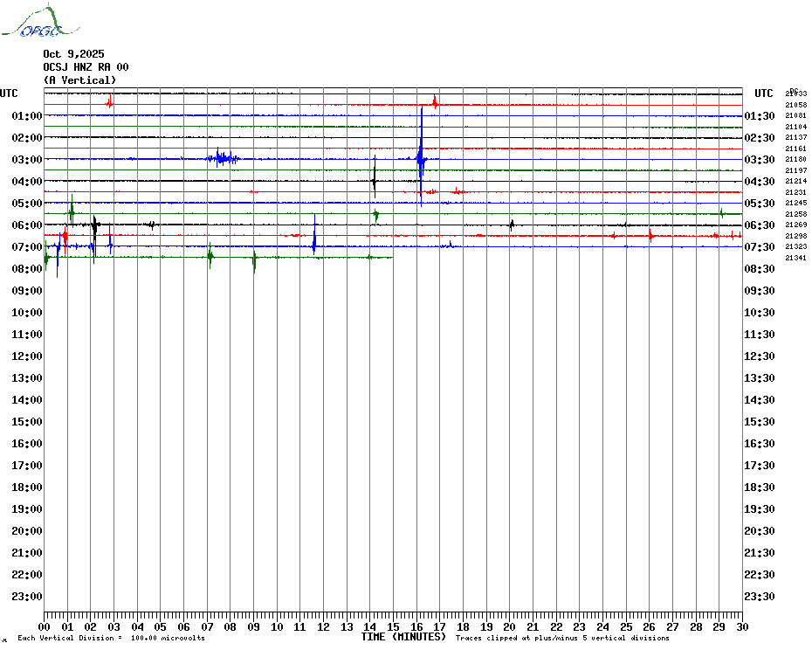Click minute 16 on bottom time axis
The width and height of the screenshot is (812, 650).
[416, 626]
